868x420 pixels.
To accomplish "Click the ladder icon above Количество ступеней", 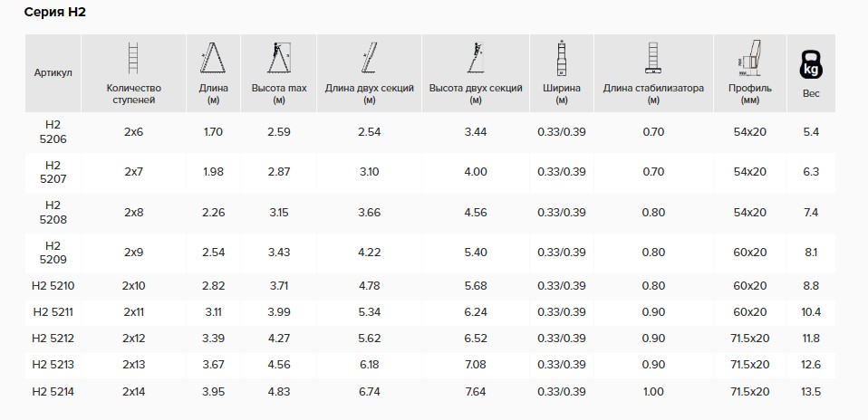I will (x=133, y=58).
